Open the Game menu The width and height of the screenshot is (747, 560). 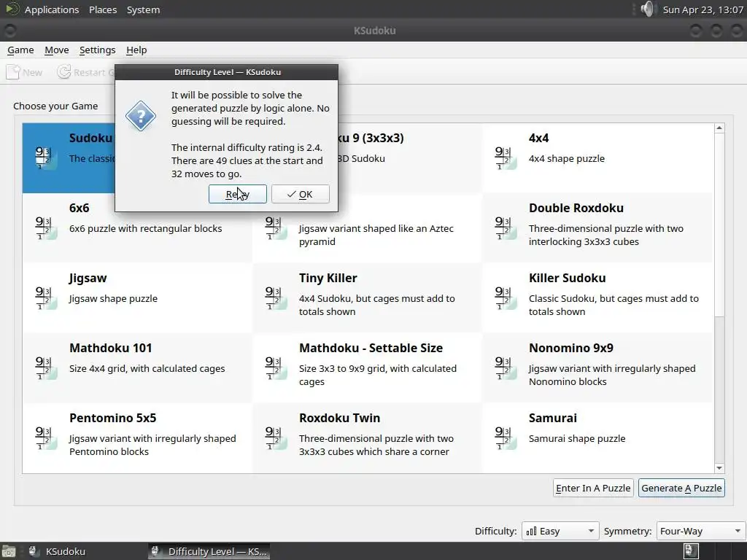(x=20, y=50)
